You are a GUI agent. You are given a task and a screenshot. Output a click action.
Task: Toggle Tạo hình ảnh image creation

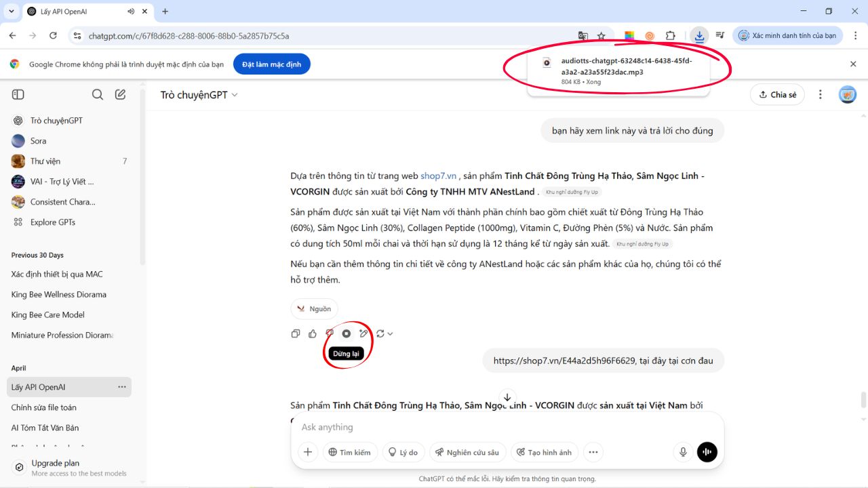pos(544,452)
